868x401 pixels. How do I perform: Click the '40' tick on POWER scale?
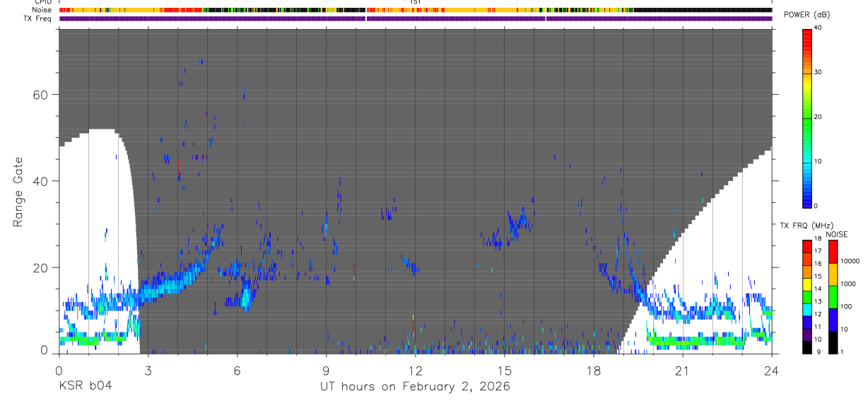point(816,28)
